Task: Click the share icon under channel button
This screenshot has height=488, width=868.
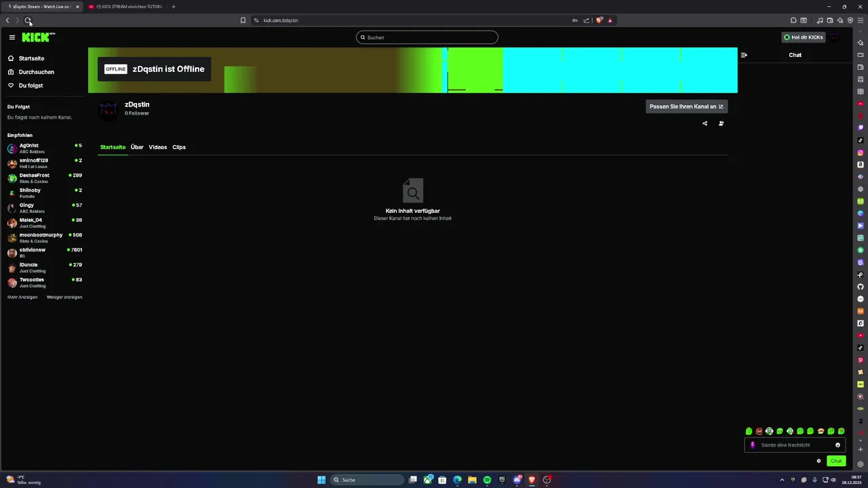Action: point(705,123)
